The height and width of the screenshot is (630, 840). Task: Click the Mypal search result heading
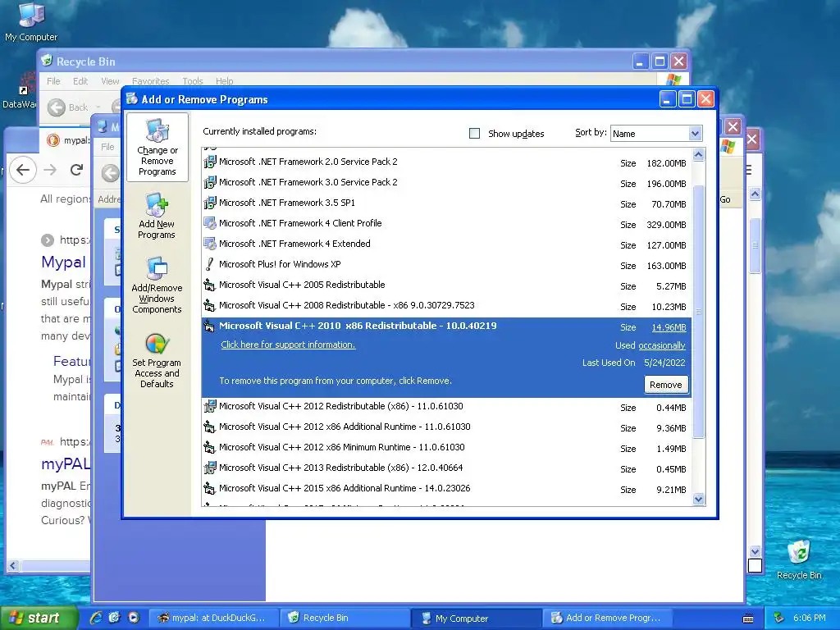click(63, 262)
